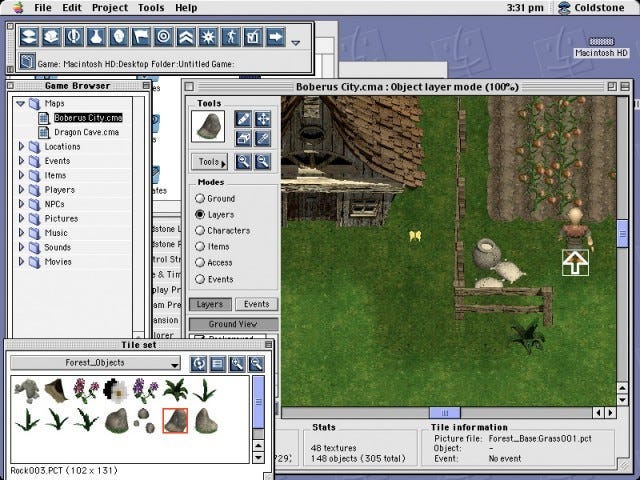Zoom in the Tile set view
The image size is (640, 480).
(x=237, y=364)
